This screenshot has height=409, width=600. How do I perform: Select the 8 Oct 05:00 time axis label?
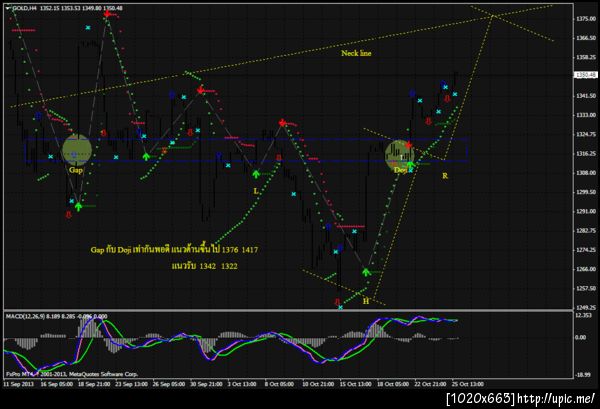pos(279,384)
